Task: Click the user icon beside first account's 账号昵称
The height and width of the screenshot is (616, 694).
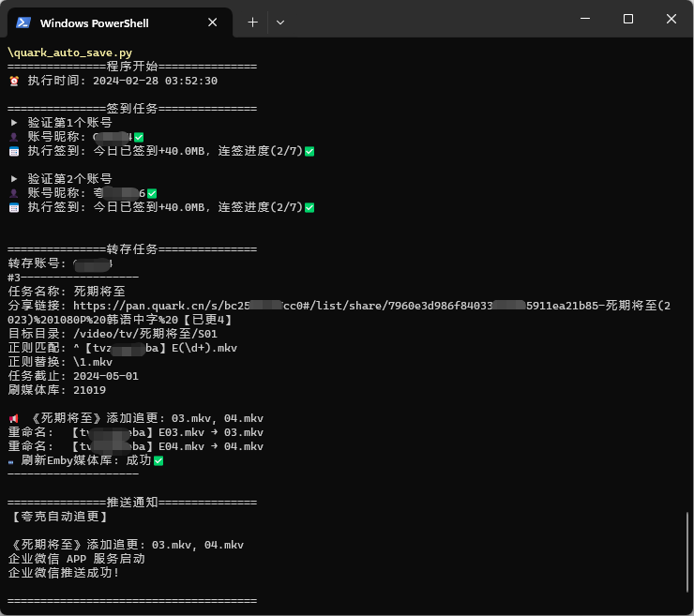Action: click(14, 137)
